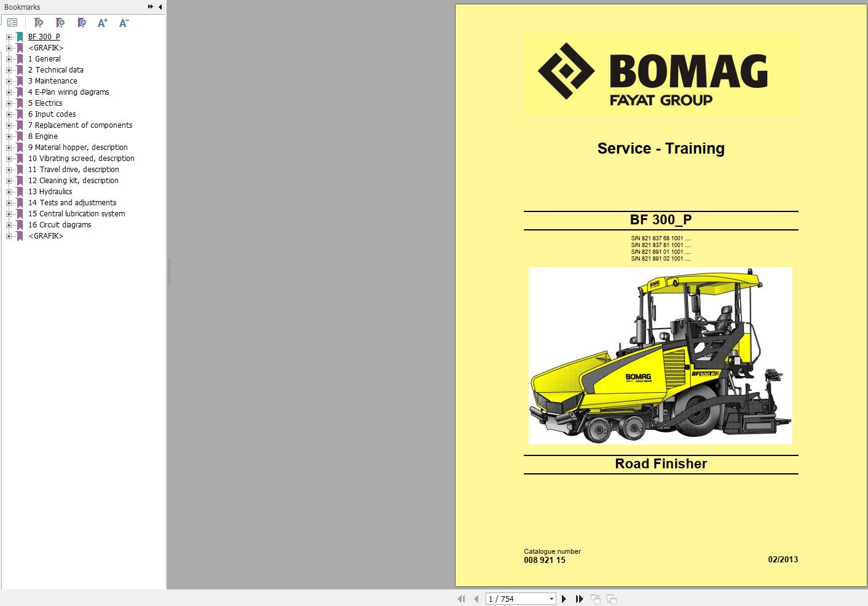The height and width of the screenshot is (606, 868).
Task: Return to previous view
Action: pyautogui.click(x=595, y=598)
